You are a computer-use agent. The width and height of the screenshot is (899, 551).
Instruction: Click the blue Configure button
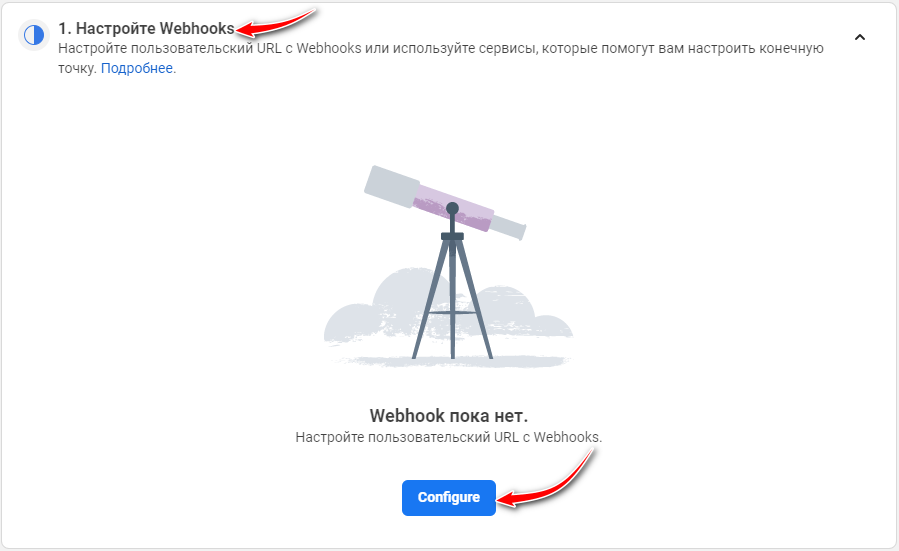(x=448, y=498)
